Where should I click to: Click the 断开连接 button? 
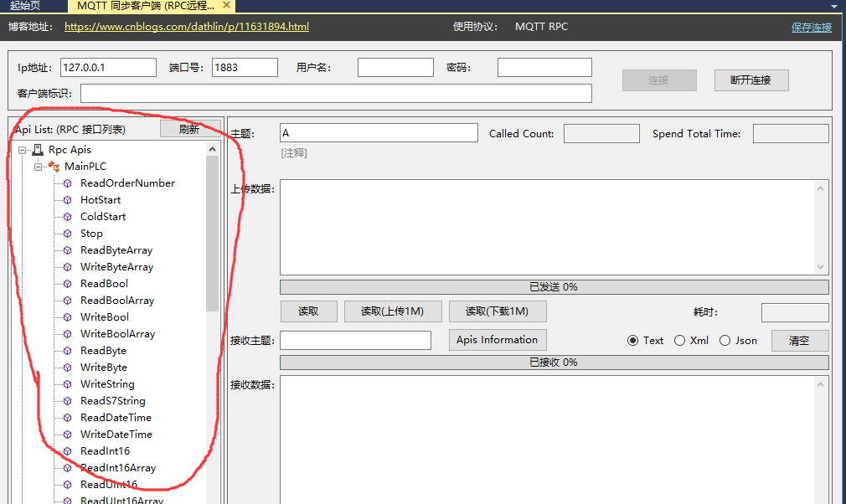point(751,80)
